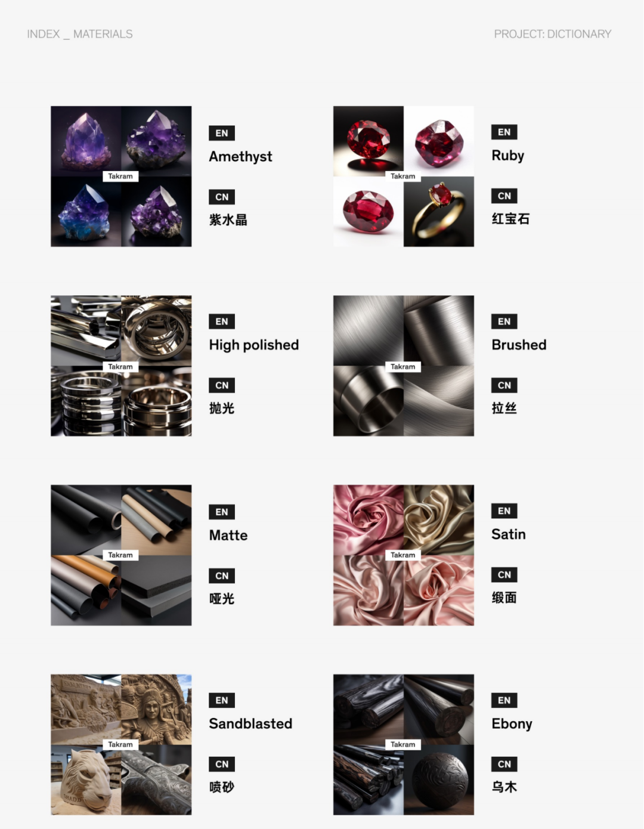The image size is (644, 829).
Task: Select the Sandblasted English term
Action: [x=250, y=723]
